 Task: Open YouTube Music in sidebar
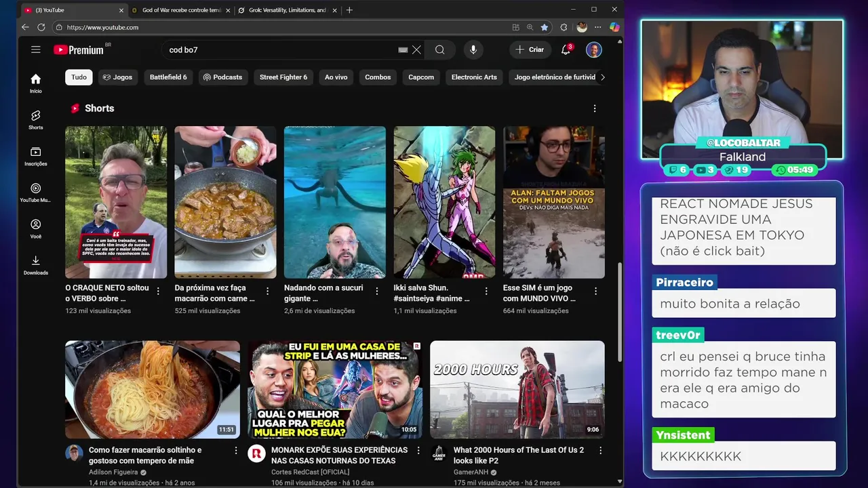35,192
